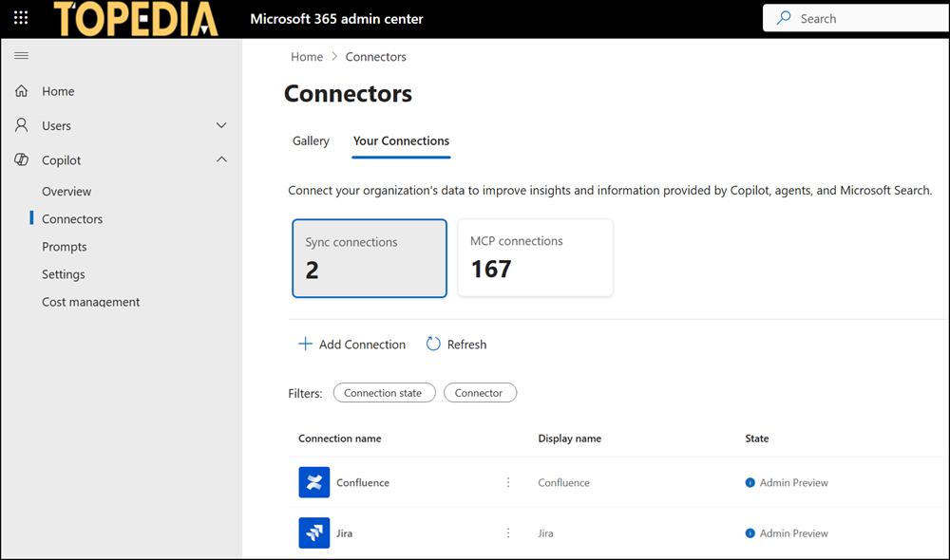Click Admin Preview state for Confluence

click(x=793, y=482)
